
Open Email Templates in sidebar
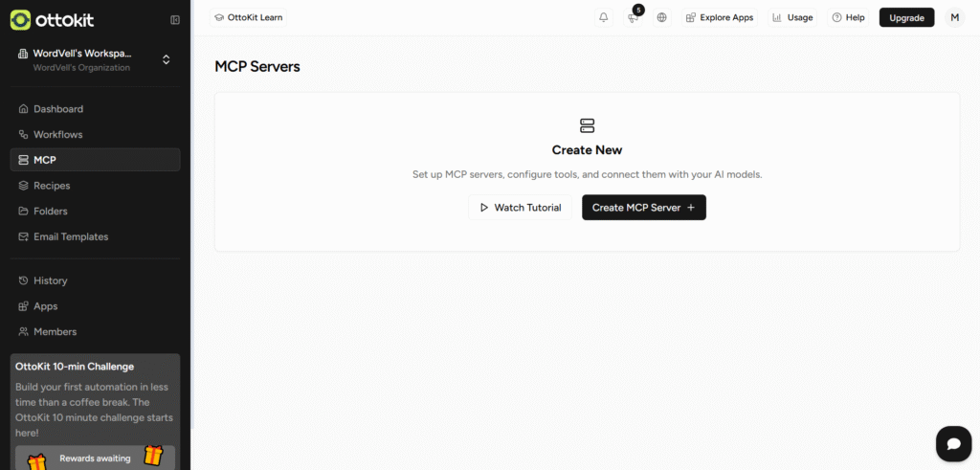[95, 236]
